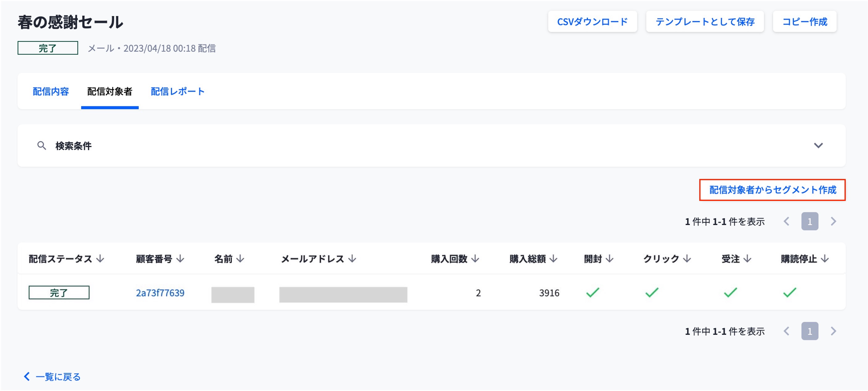The width and height of the screenshot is (868, 391).
Task: Sort by メールアドレス arrow icon
Action: (x=352, y=258)
